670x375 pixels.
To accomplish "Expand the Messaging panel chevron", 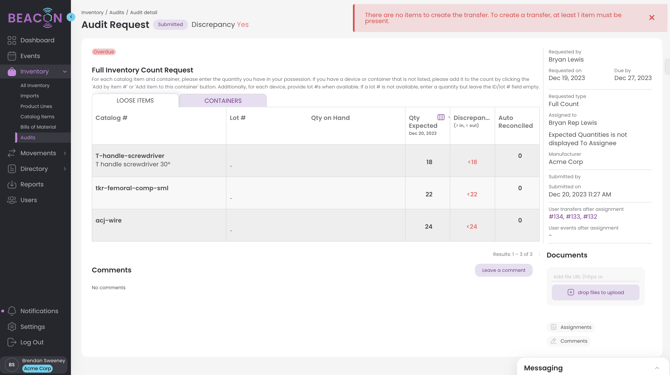I will pyautogui.click(x=657, y=368).
